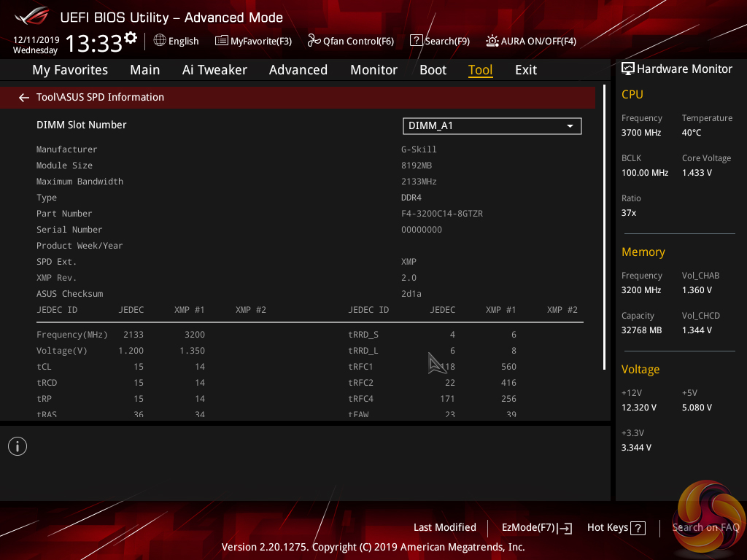Click CPU temperature 40°C
The height and width of the screenshot is (560, 747).
(x=692, y=133)
